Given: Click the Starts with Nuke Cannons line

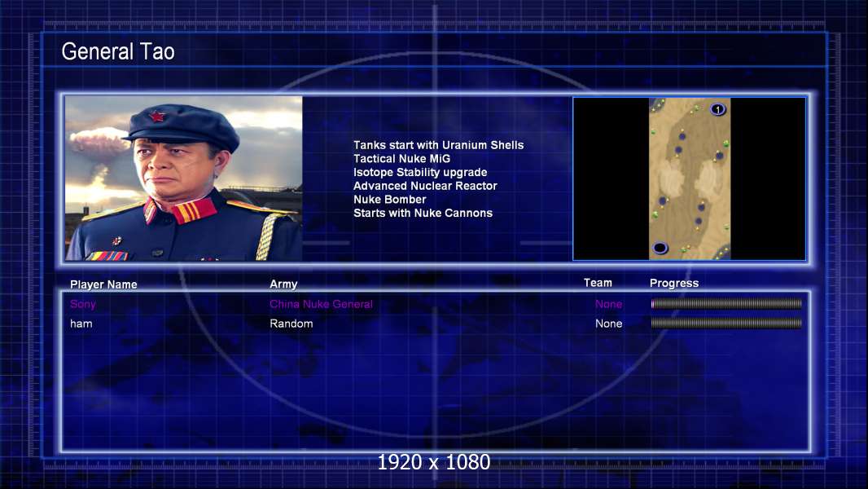Looking at the screenshot, I should [x=423, y=213].
